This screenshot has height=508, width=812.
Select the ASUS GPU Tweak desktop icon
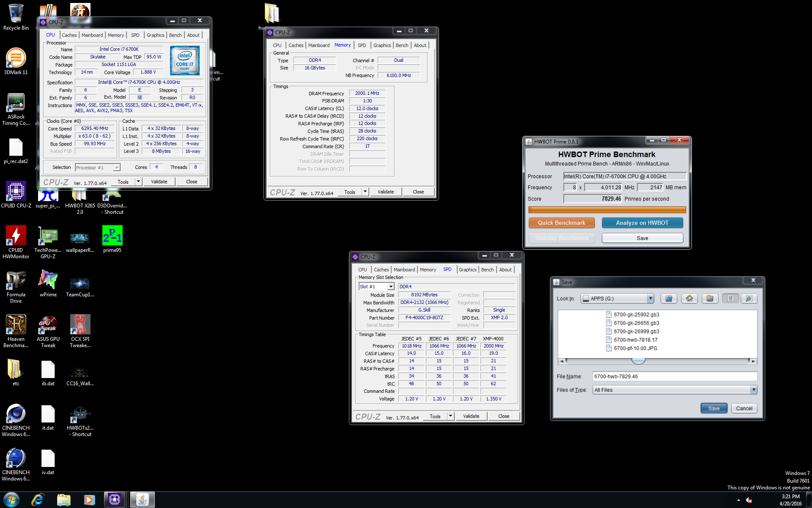(x=48, y=331)
